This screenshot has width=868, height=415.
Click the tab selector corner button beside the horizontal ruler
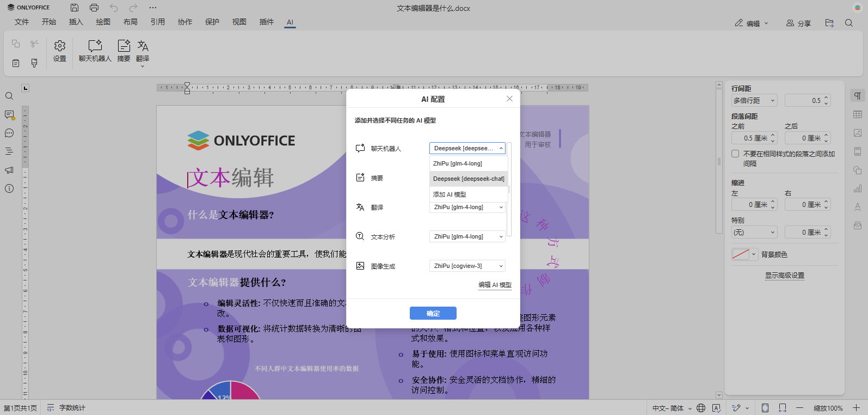(25, 88)
